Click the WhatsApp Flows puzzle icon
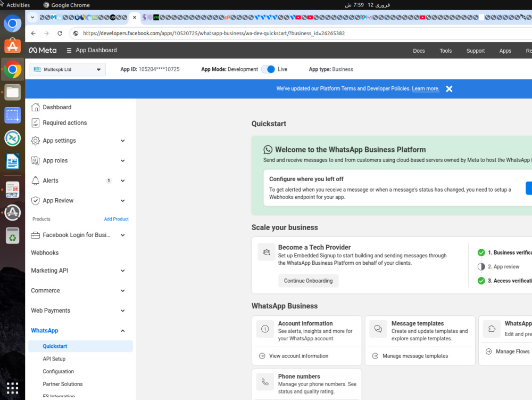 pyautogui.click(x=492, y=329)
